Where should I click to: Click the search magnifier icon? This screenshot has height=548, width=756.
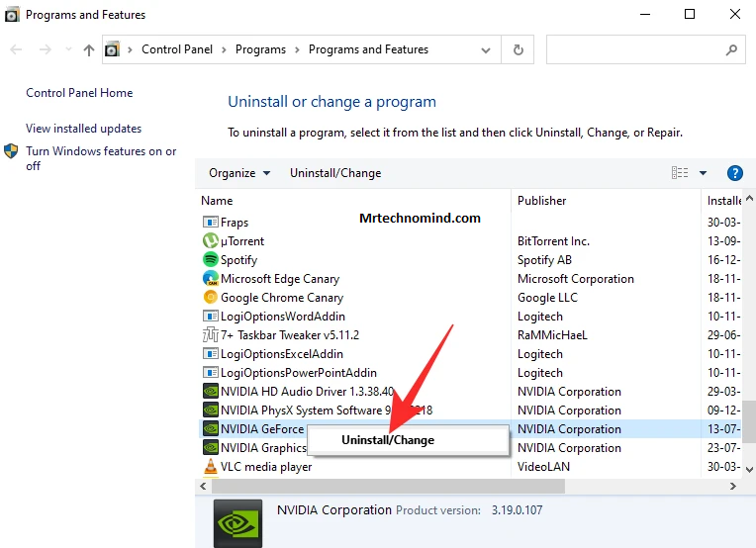731,49
